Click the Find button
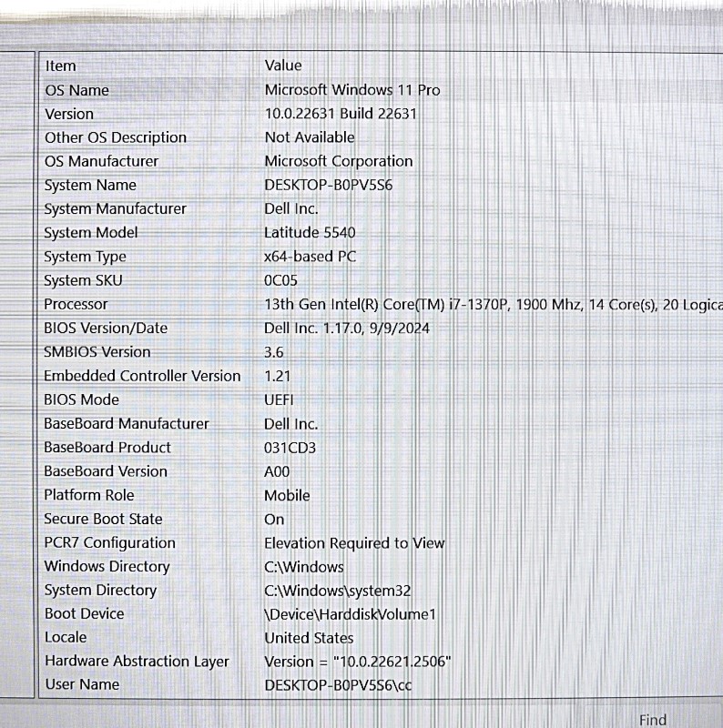This screenshot has width=723, height=728. (652, 720)
